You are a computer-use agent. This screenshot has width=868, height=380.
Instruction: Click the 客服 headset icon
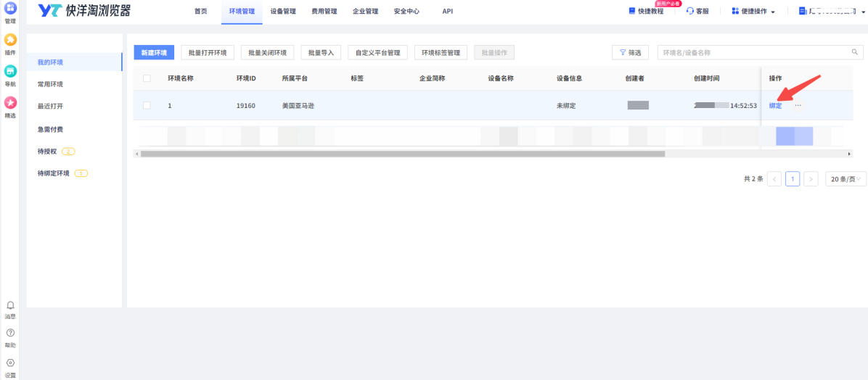click(689, 11)
